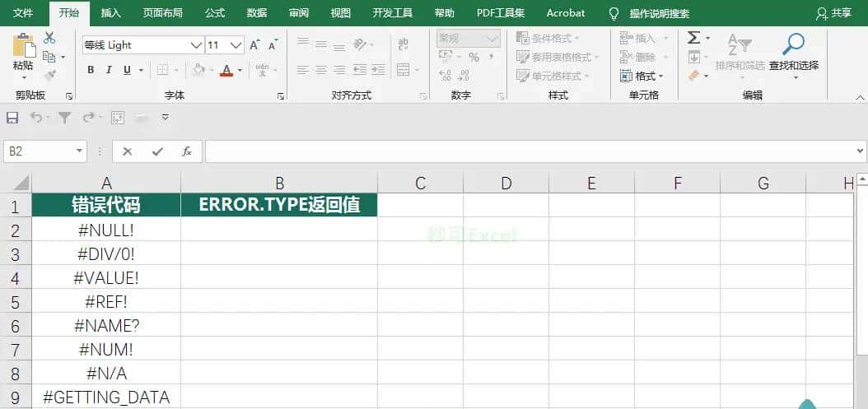Click the percent style icon
Image resolution: width=868 pixels, height=409 pixels.
pos(474,57)
